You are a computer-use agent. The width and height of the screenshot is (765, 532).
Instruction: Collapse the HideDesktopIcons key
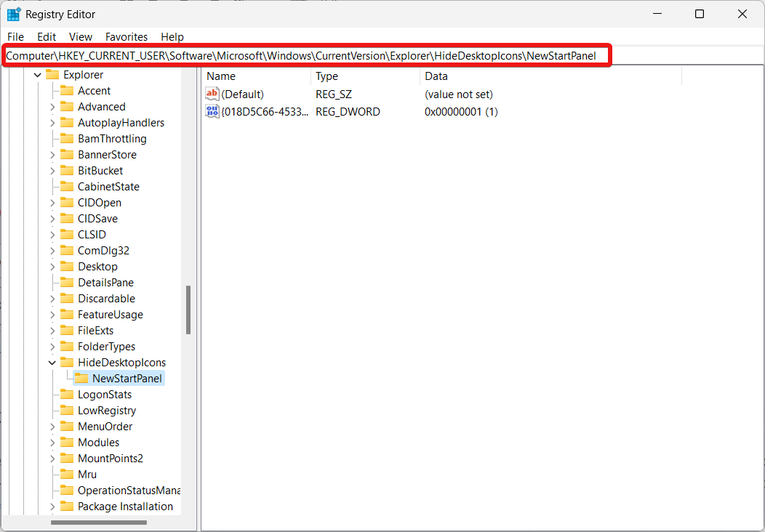click(52, 363)
